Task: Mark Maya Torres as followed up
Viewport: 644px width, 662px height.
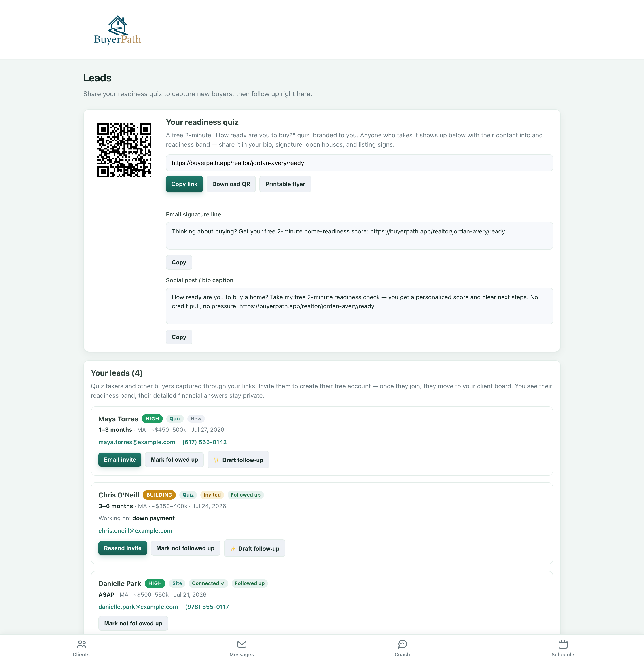Action: pyautogui.click(x=174, y=460)
